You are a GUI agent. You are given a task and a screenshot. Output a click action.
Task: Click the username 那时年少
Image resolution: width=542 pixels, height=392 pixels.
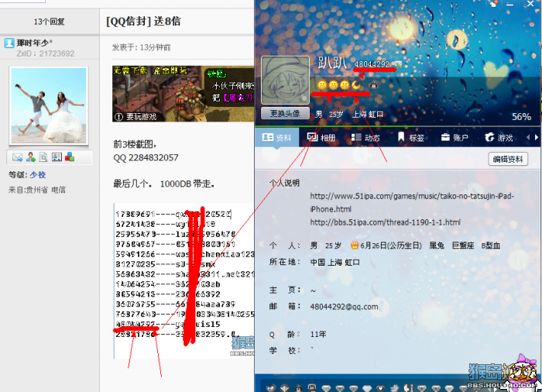34,43
